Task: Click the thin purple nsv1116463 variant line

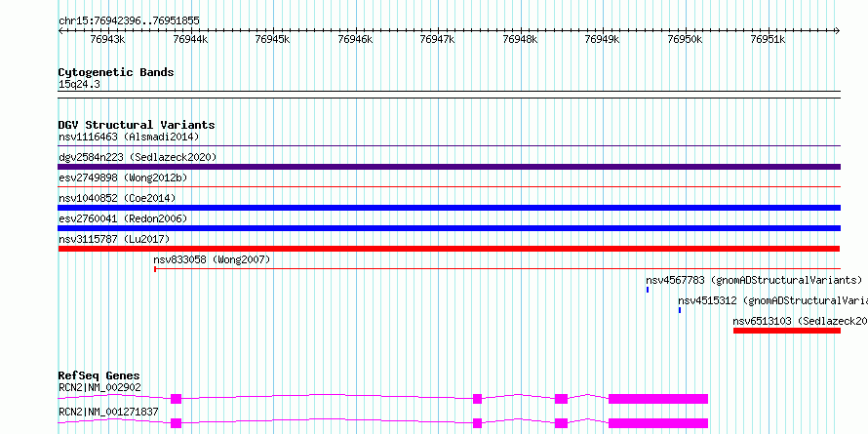Action: (x=449, y=146)
